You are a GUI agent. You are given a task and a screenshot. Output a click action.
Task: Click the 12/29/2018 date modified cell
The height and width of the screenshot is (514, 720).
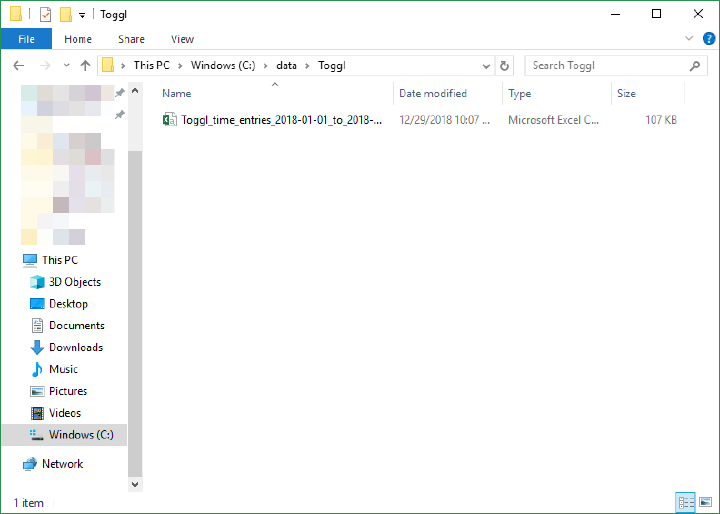(x=444, y=120)
